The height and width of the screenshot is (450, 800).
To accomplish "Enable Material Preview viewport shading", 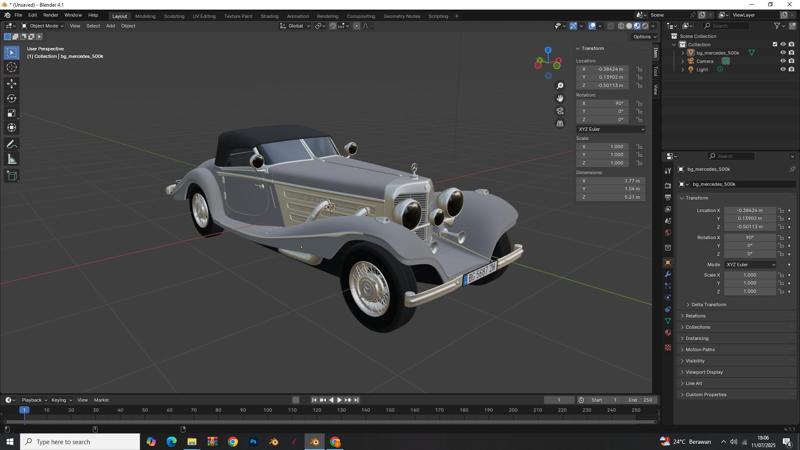I will click(x=637, y=26).
